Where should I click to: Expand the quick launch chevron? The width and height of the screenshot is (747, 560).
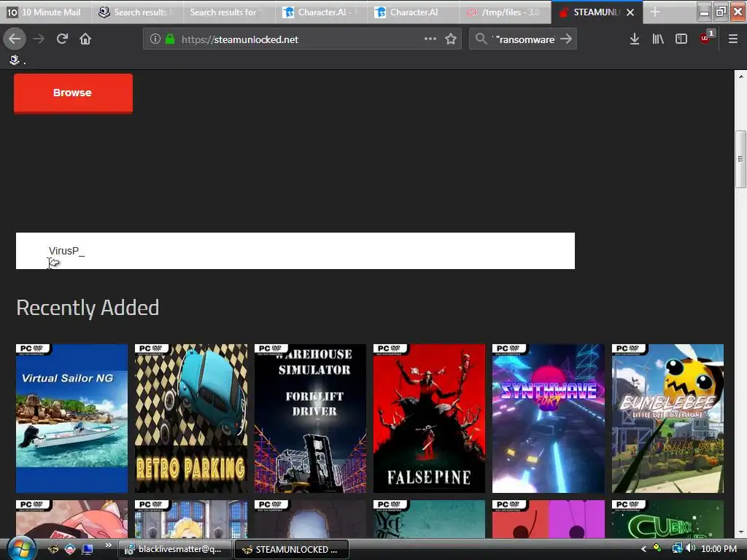108,545
